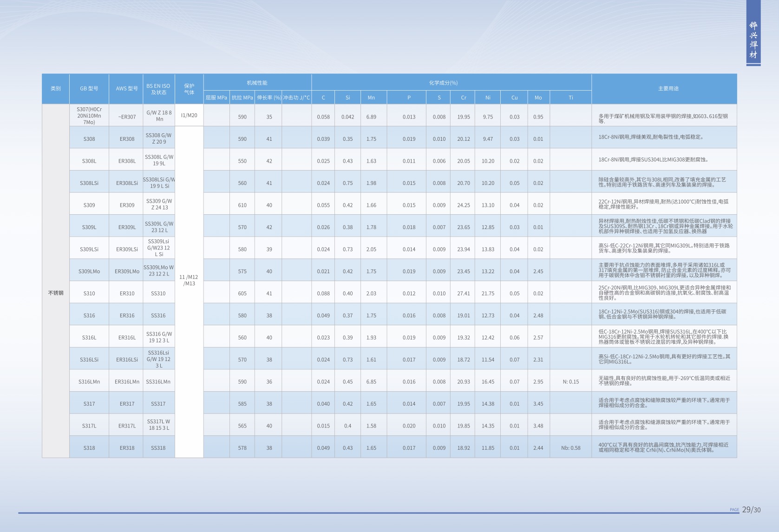779x532 pixels.
Task: Select the 不锈钢 category cell
Action: pyautogui.click(x=56, y=293)
